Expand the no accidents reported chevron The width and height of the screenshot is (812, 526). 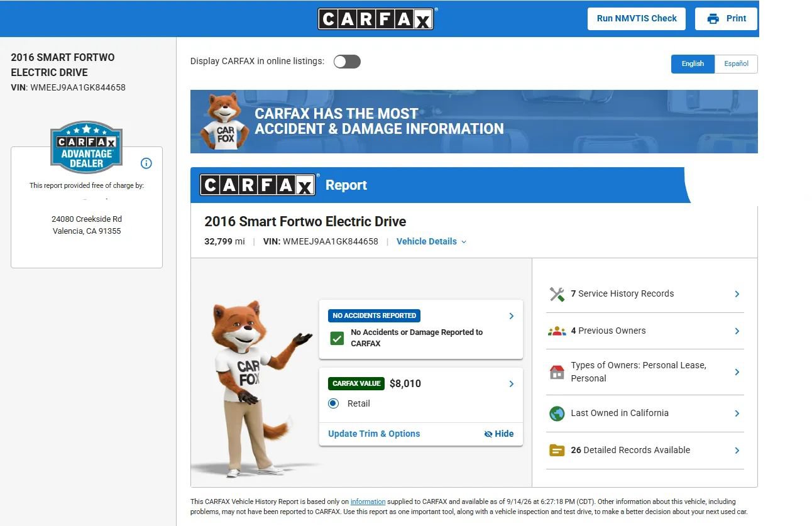[x=512, y=316]
